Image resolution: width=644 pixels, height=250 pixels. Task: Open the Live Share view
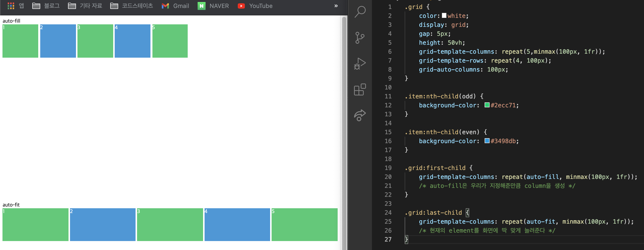(360, 115)
